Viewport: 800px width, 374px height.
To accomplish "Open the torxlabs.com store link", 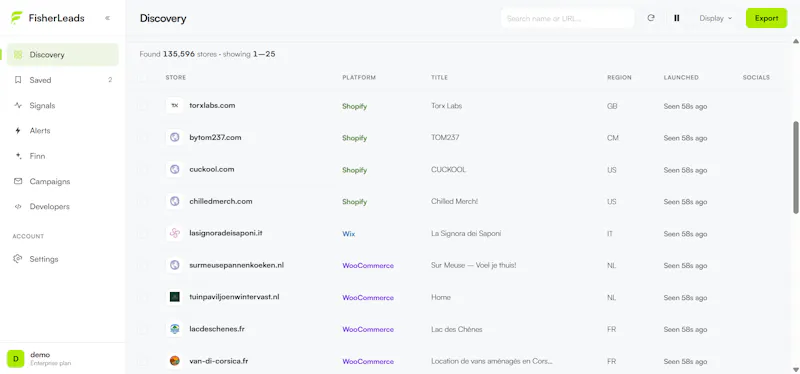I will pos(212,106).
